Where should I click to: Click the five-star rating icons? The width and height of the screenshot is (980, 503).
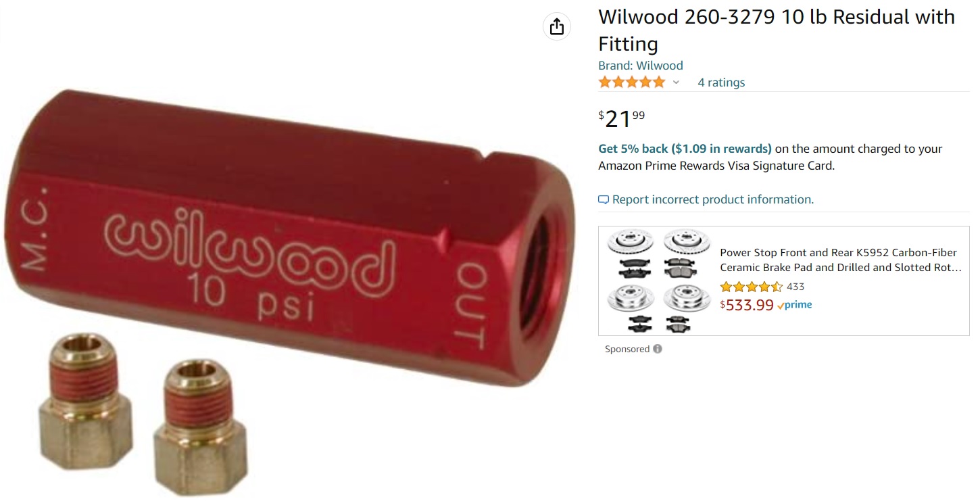coord(632,82)
